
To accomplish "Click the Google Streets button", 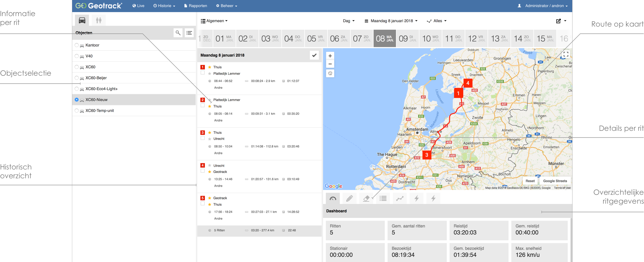I will [x=555, y=181].
